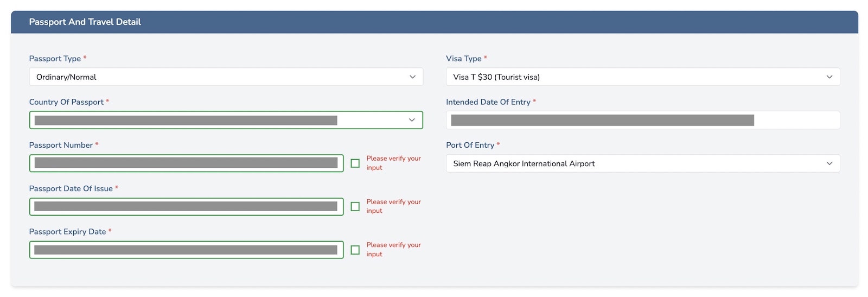Focus the Passport Date Of Issue field

[x=186, y=206]
